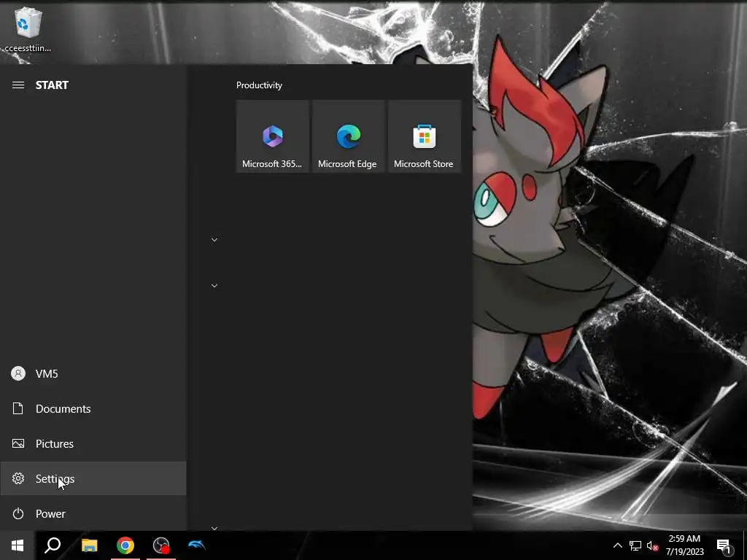Open the Action Center notifications icon
The width and height of the screenshot is (747, 560).
724,545
